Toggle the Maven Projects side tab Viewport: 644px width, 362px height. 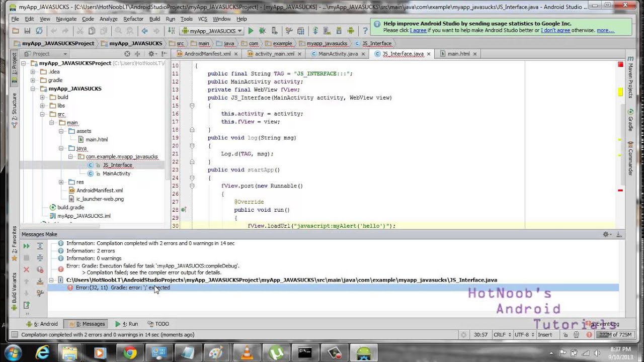(x=630, y=76)
